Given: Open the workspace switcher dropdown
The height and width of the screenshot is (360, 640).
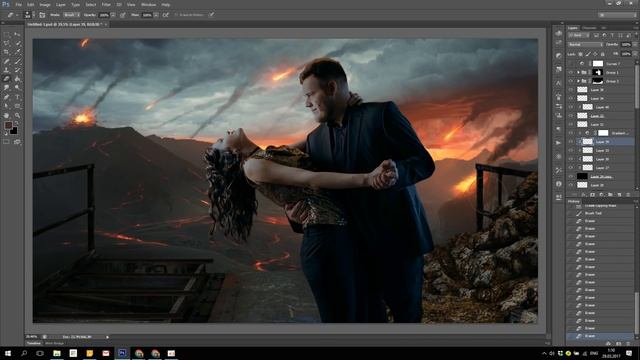Looking at the screenshot, I should (617, 15).
